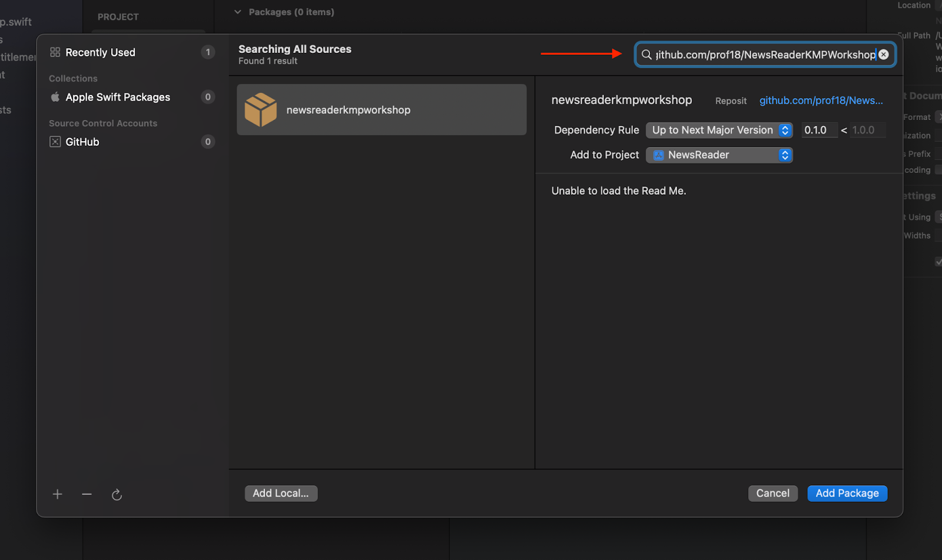Cancel the add package dialog
This screenshot has width=942, height=560.
772,494
